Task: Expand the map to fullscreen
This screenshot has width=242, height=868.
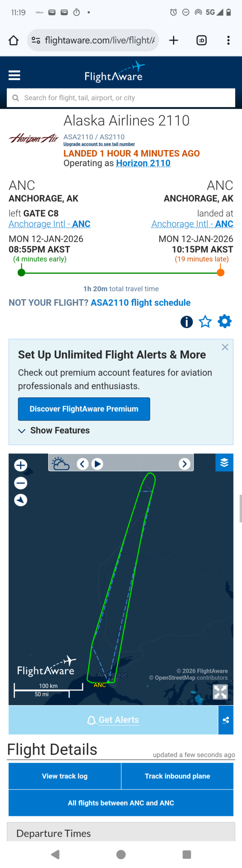Action: 220,692
